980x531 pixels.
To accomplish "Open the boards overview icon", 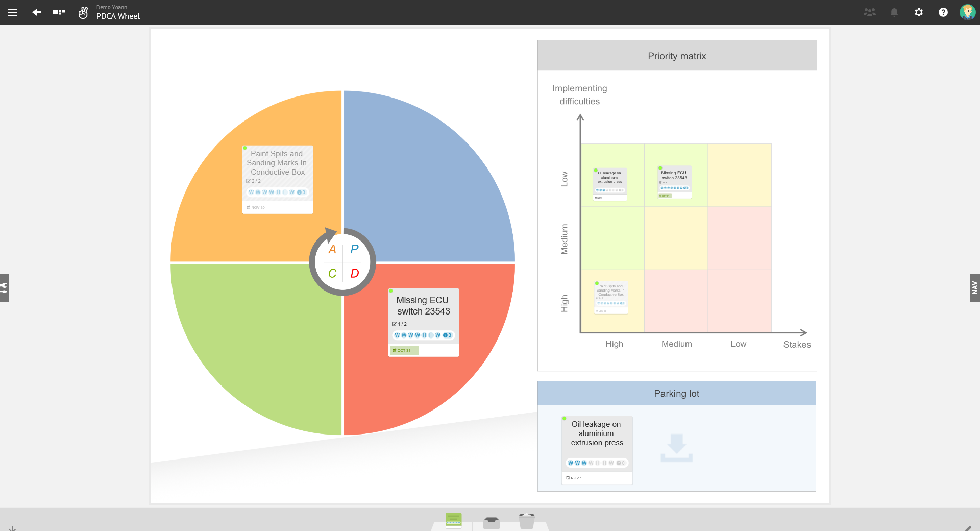I will (x=59, y=12).
